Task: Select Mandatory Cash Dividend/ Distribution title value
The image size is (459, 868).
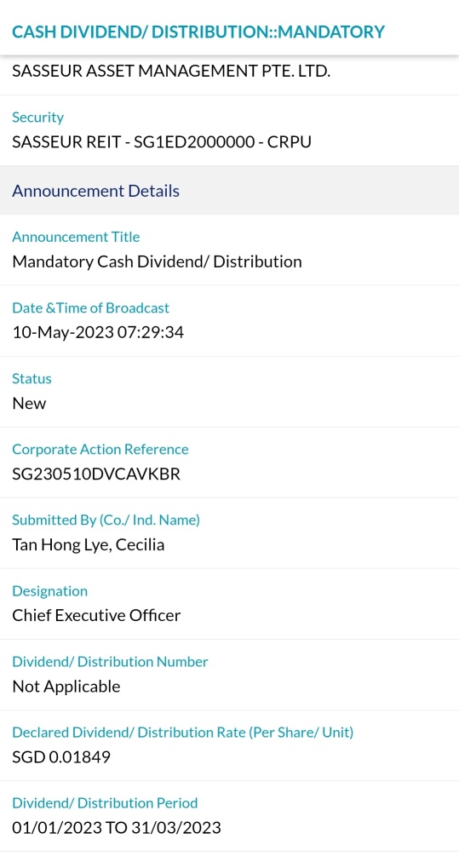Action: [x=157, y=262]
